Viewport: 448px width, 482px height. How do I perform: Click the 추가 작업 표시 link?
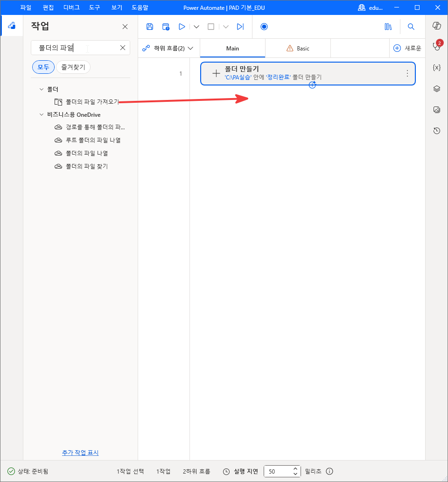(x=80, y=453)
